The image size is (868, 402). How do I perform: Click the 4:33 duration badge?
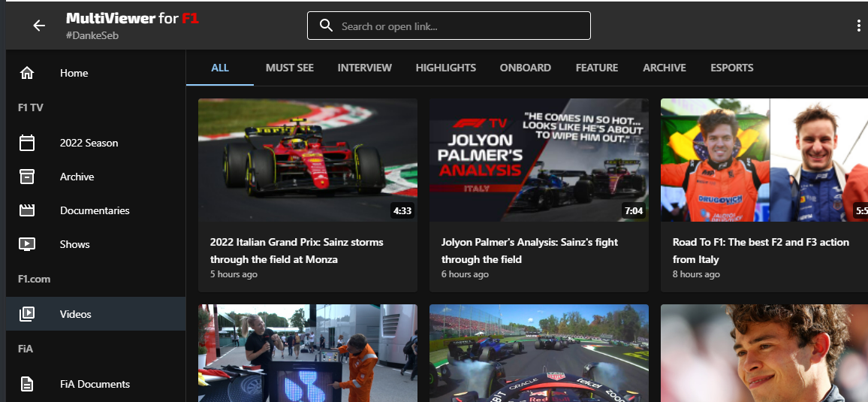(402, 211)
